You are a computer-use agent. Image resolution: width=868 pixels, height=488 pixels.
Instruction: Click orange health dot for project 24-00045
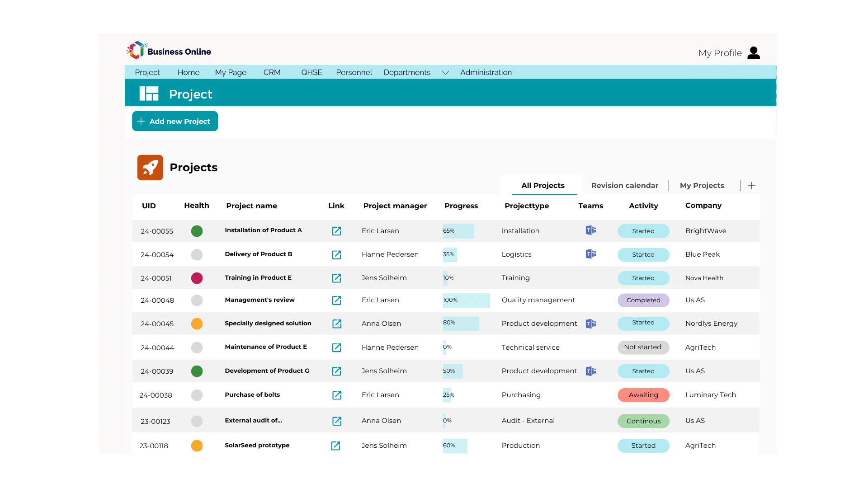tap(197, 324)
